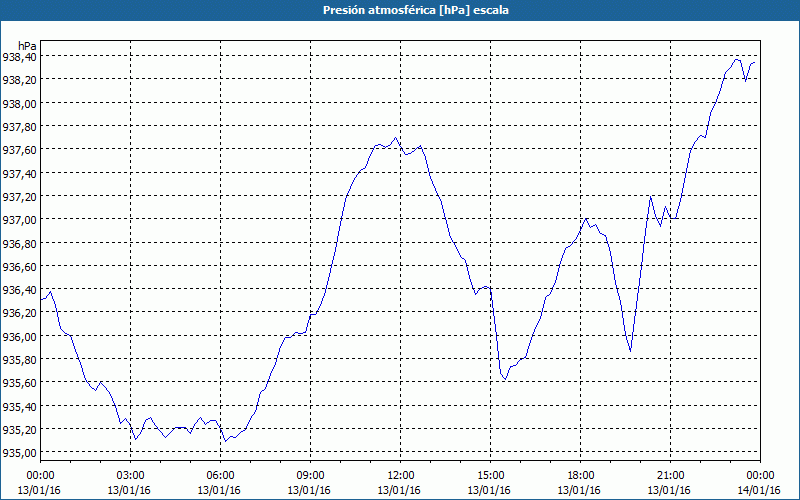Click the 06:00 time axis label

[x=220, y=476]
